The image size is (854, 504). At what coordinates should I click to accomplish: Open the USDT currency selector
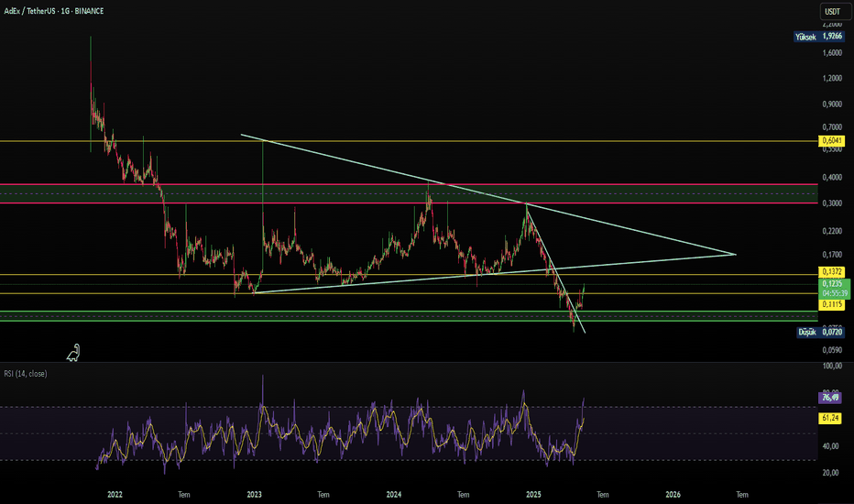832,11
